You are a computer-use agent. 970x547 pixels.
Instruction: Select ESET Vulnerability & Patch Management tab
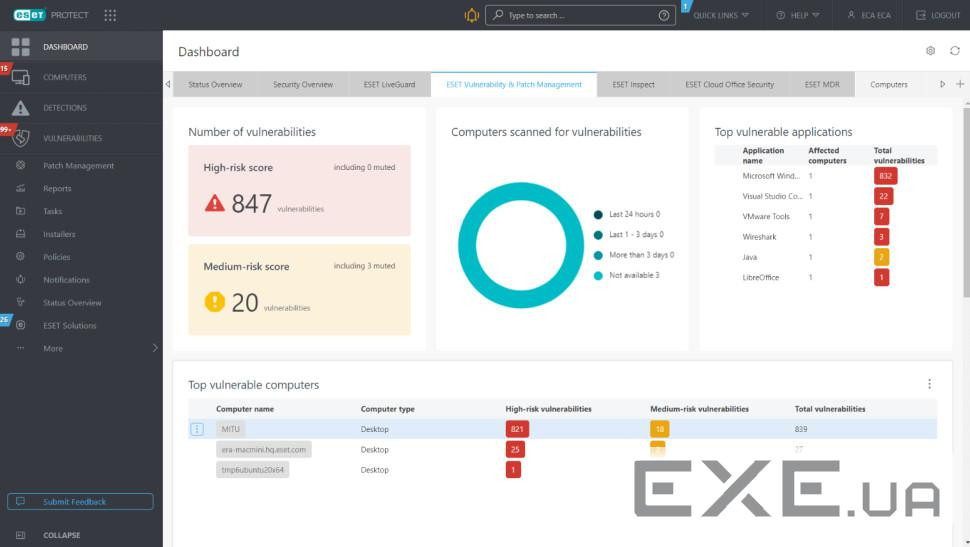(514, 84)
